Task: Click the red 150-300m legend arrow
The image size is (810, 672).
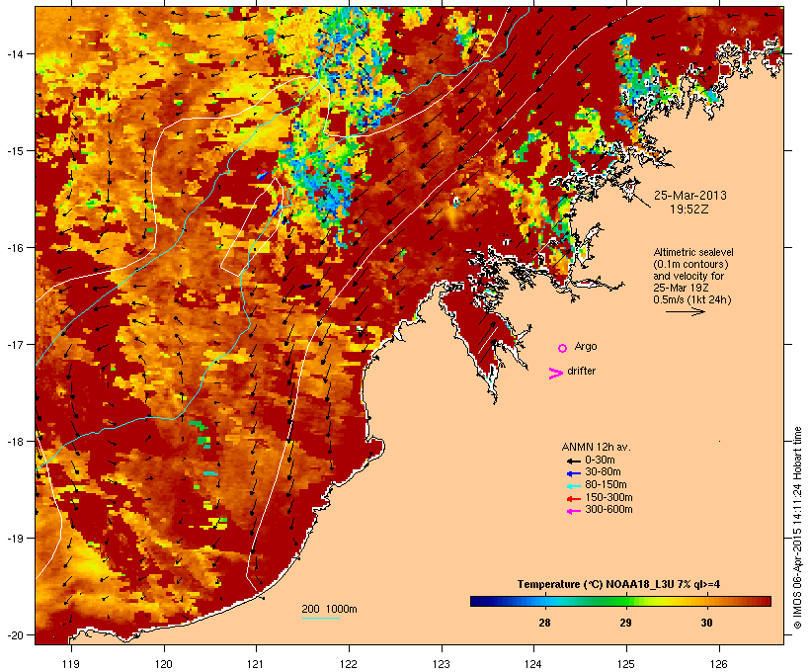Action: 573,498
